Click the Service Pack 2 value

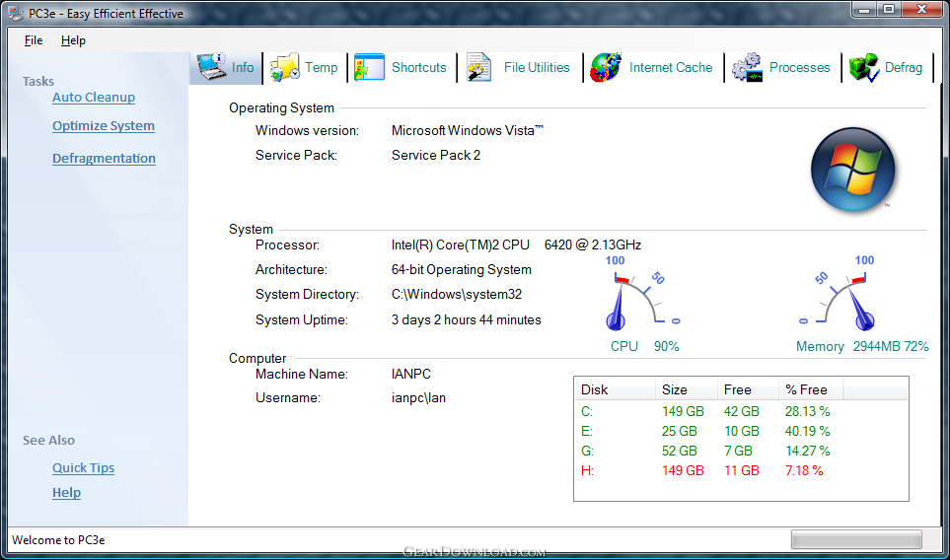[x=436, y=155]
